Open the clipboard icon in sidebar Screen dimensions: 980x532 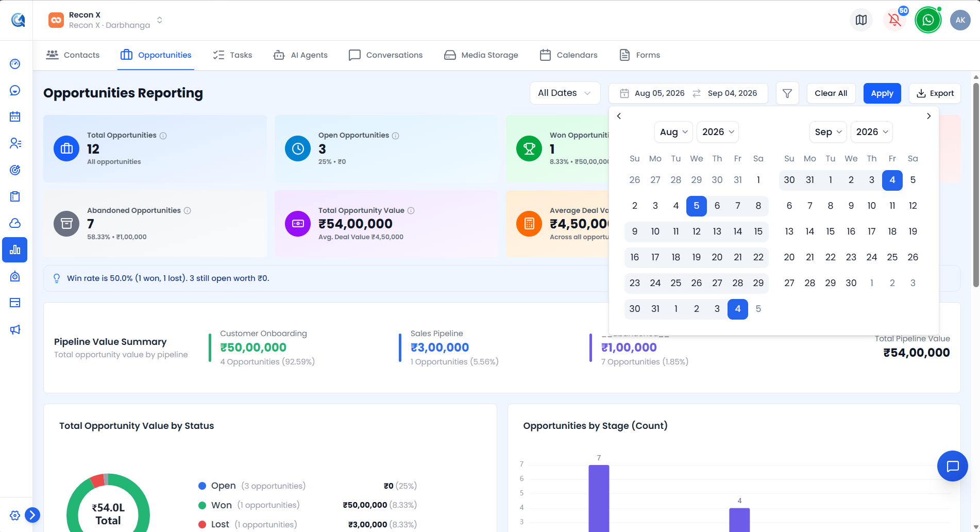coord(15,196)
